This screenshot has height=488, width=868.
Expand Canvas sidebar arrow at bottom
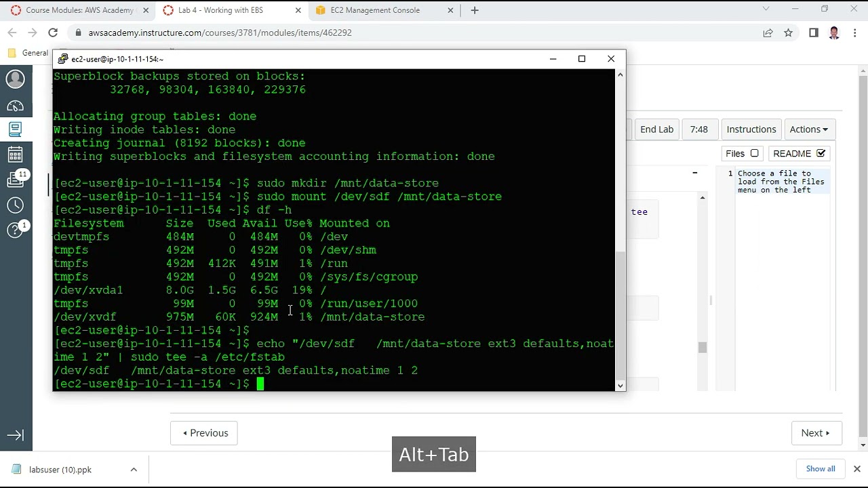click(15, 435)
